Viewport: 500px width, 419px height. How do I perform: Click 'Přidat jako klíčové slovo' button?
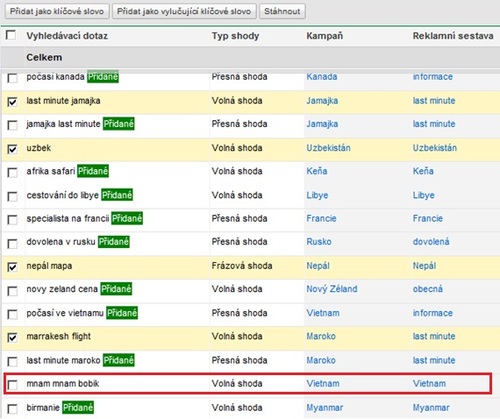click(57, 11)
